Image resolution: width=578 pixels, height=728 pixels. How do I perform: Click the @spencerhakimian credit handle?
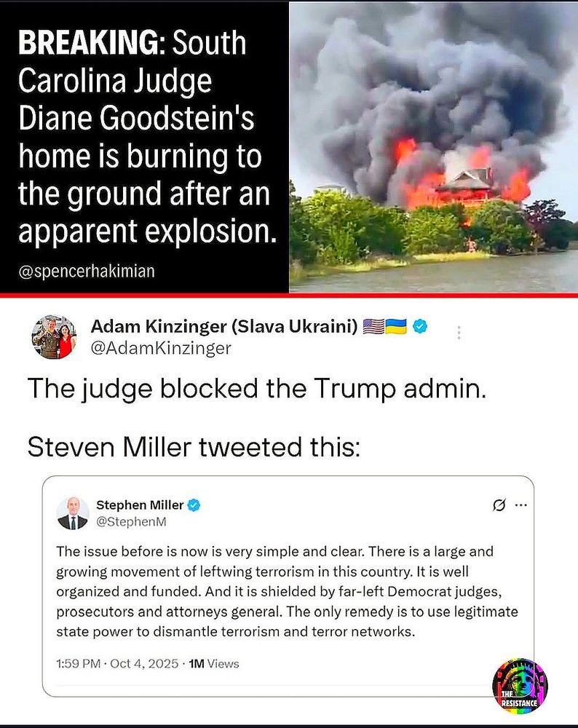point(87,271)
